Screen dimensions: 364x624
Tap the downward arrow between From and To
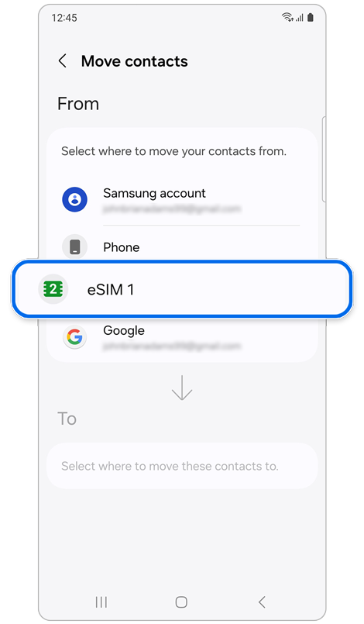[x=182, y=388]
